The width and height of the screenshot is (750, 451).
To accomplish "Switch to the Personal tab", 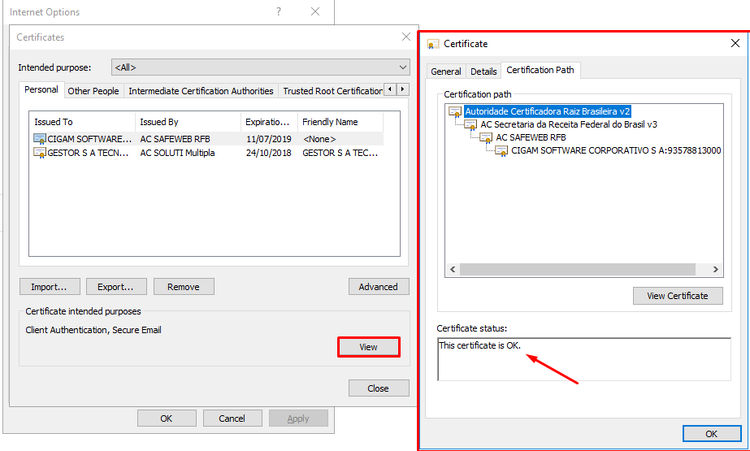I will (41, 89).
